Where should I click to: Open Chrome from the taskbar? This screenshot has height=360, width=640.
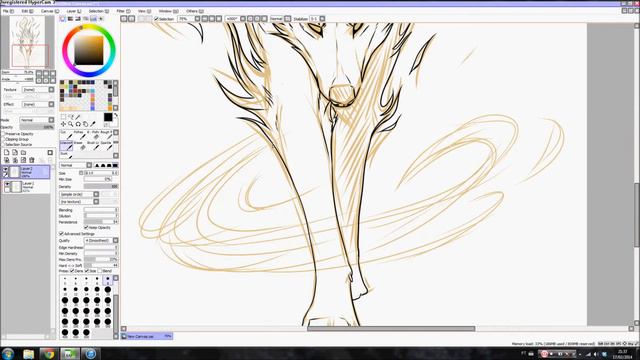coord(49,354)
